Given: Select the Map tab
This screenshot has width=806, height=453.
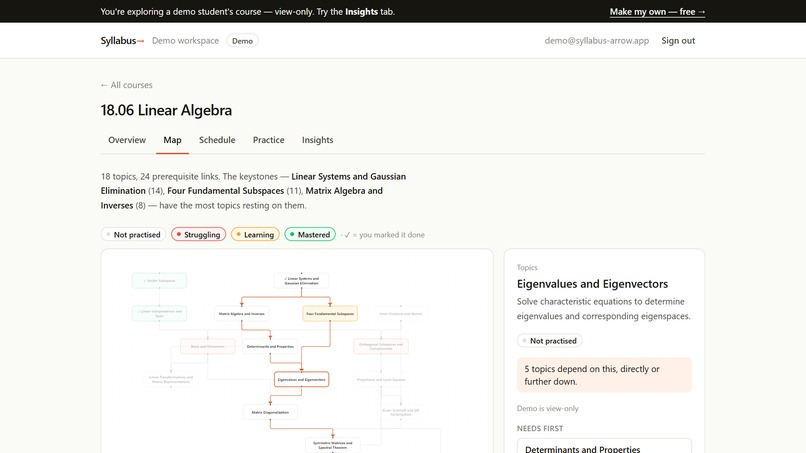Looking at the screenshot, I should tap(172, 140).
